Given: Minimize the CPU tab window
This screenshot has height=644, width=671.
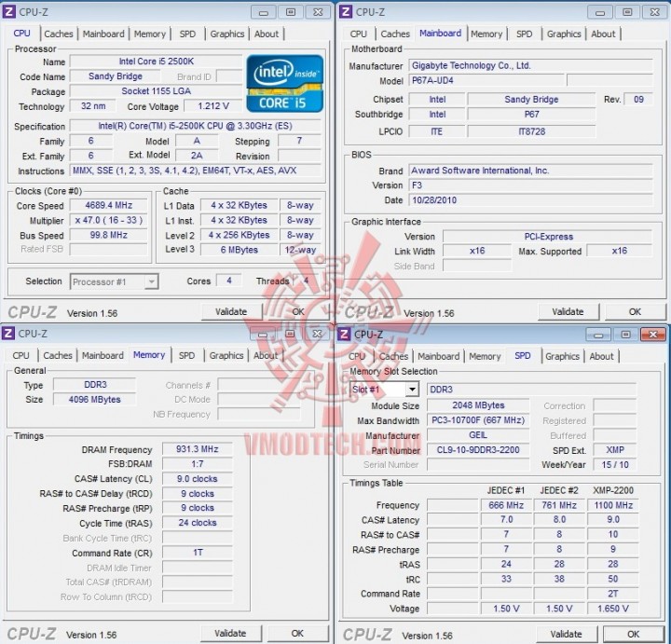Looking at the screenshot, I should point(264,12).
